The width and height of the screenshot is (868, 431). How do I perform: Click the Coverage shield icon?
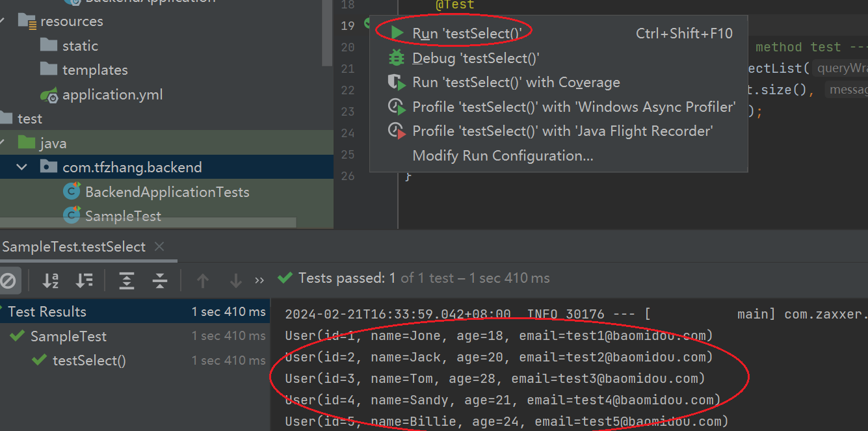pyautogui.click(x=397, y=83)
